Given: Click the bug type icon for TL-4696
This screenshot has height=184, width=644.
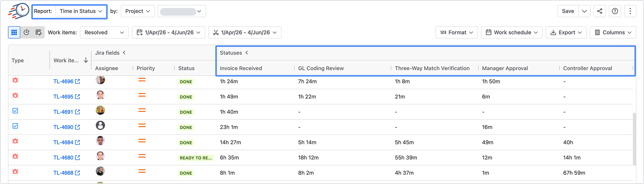Looking at the screenshot, I should [x=15, y=80].
